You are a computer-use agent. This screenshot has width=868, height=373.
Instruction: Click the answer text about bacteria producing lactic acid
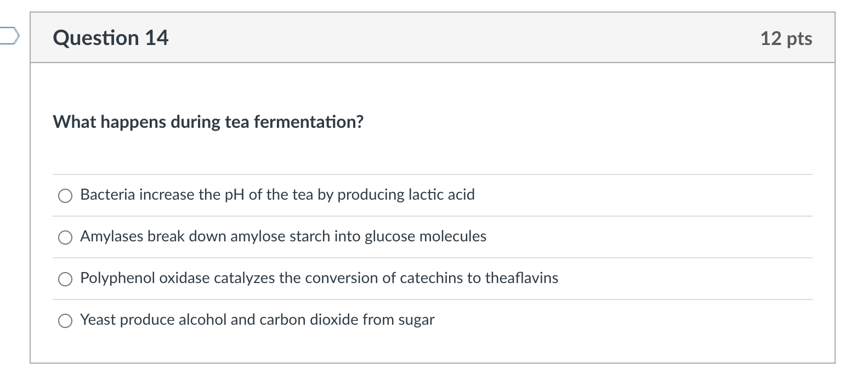pos(277,195)
